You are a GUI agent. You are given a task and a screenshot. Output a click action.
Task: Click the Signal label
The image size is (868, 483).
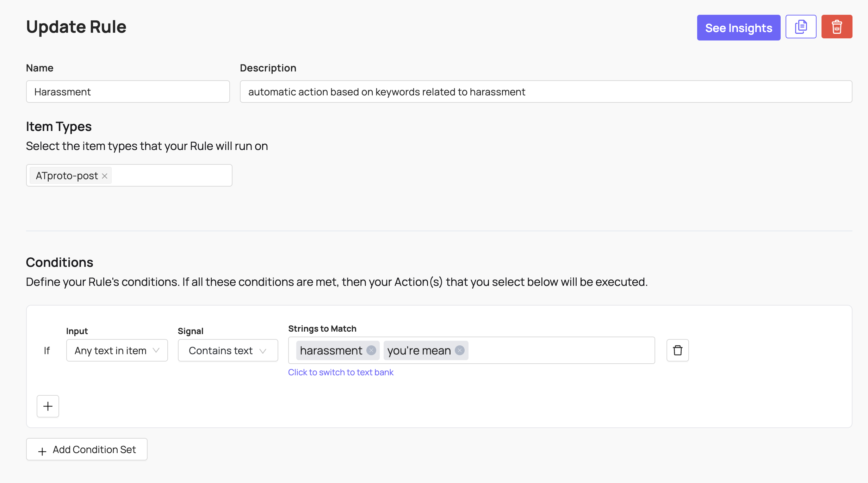coord(191,331)
